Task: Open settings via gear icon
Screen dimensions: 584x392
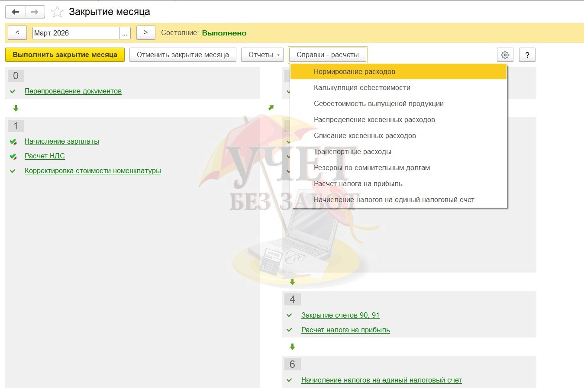Action: tap(505, 55)
